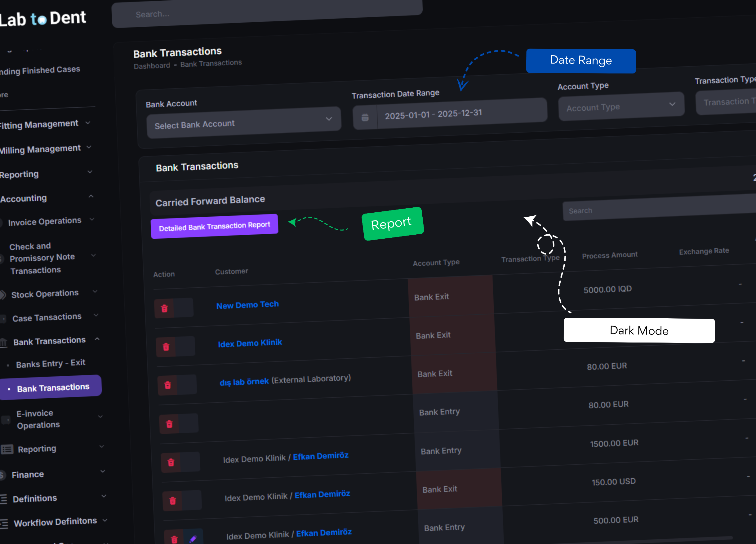Select Case Transactions in sidebar

[47, 317]
